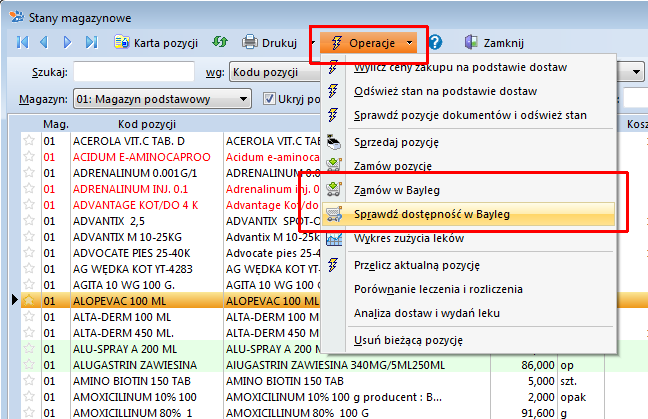
Task: Open Analiza dostaw i wydań leku
Action: point(427,313)
